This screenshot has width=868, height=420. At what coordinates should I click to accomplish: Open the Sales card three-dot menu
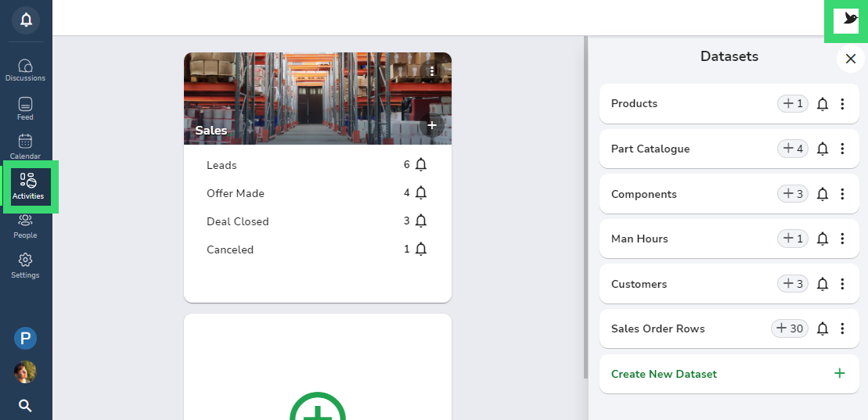point(432,70)
